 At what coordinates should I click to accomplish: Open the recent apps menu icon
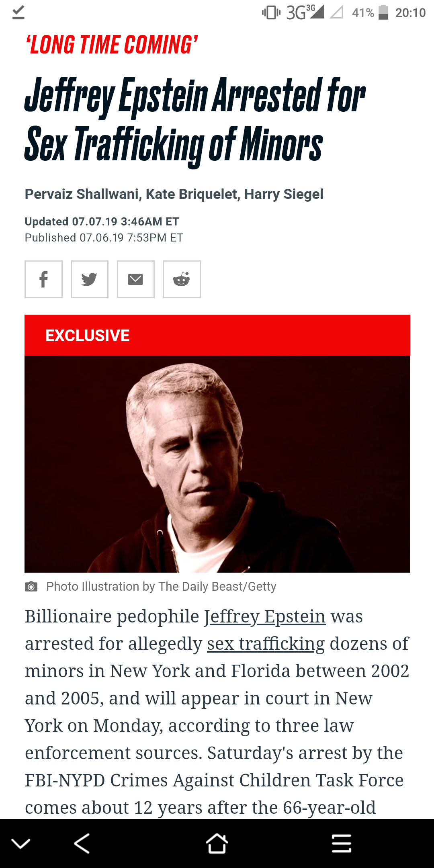tap(342, 843)
